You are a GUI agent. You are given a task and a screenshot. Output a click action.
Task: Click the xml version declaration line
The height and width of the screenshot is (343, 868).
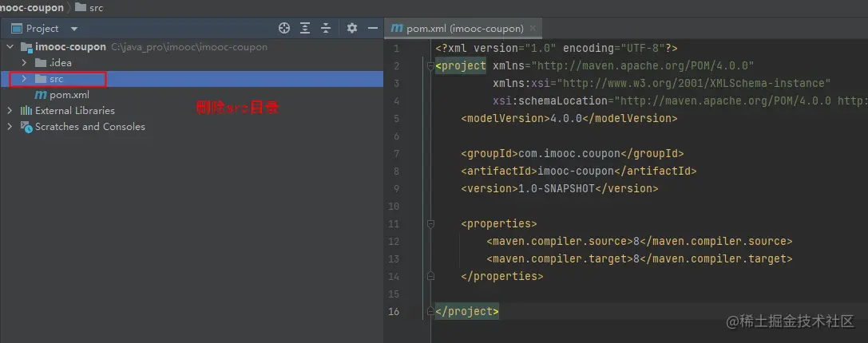[557, 48]
